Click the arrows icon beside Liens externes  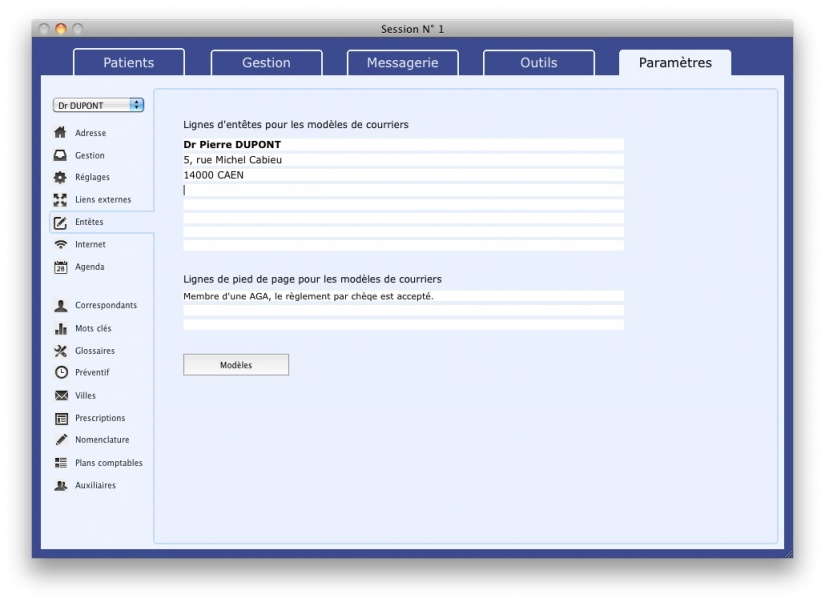61,200
